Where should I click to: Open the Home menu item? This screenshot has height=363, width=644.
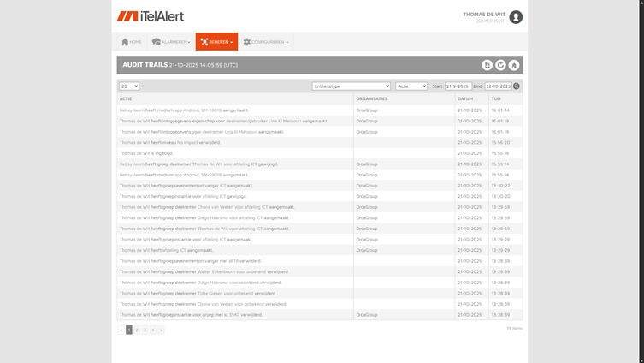pyautogui.click(x=132, y=42)
